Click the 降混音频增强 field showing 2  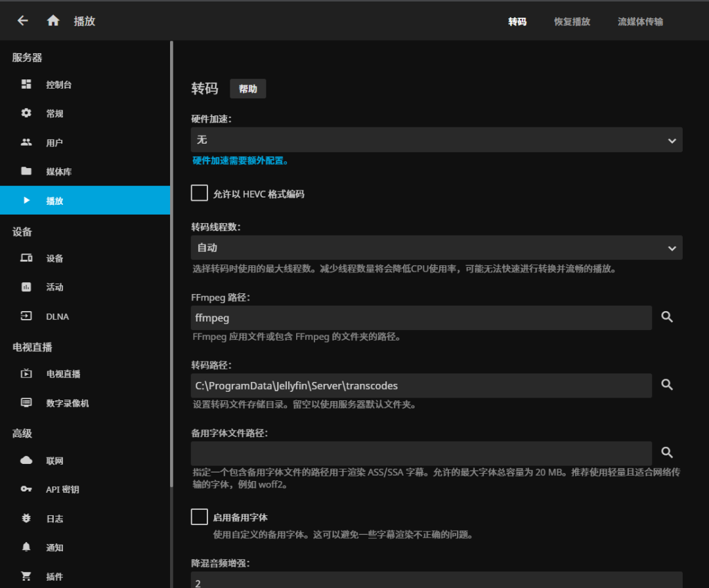coord(437,580)
